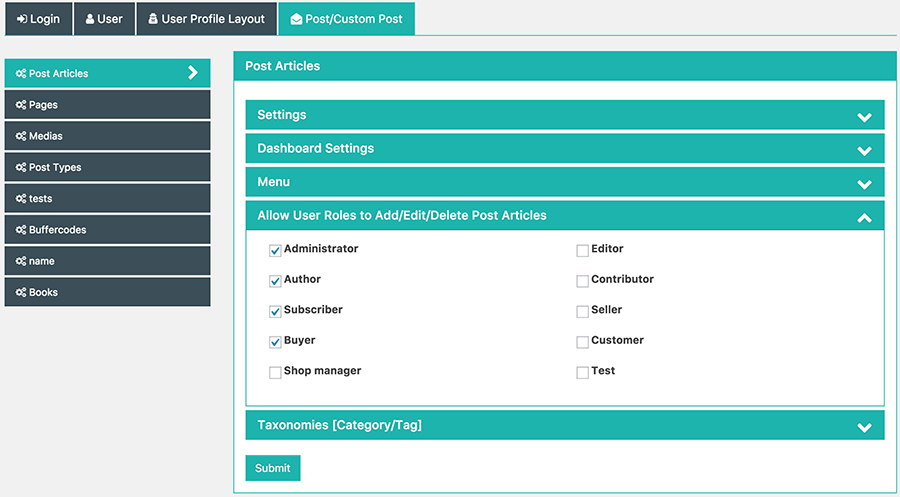Image resolution: width=900 pixels, height=497 pixels.
Task: Click the Post Articles panel heading
Action: pos(282,66)
